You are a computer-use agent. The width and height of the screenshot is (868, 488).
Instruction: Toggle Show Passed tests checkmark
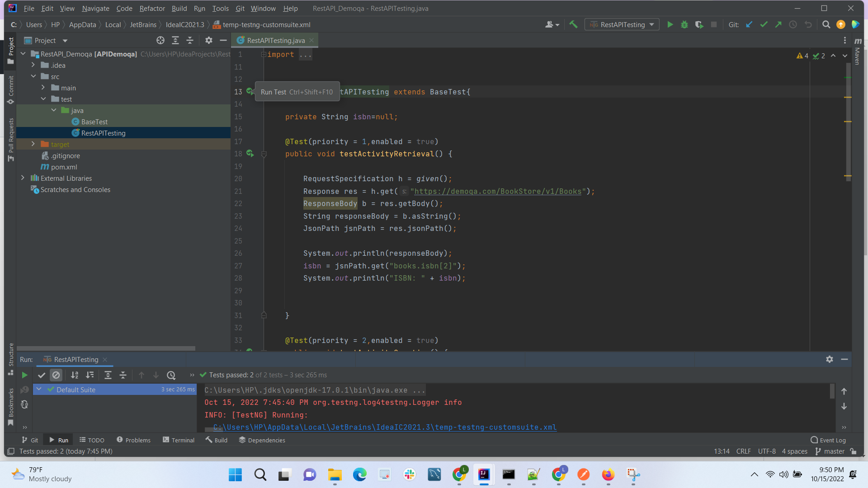click(x=41, y=375)
